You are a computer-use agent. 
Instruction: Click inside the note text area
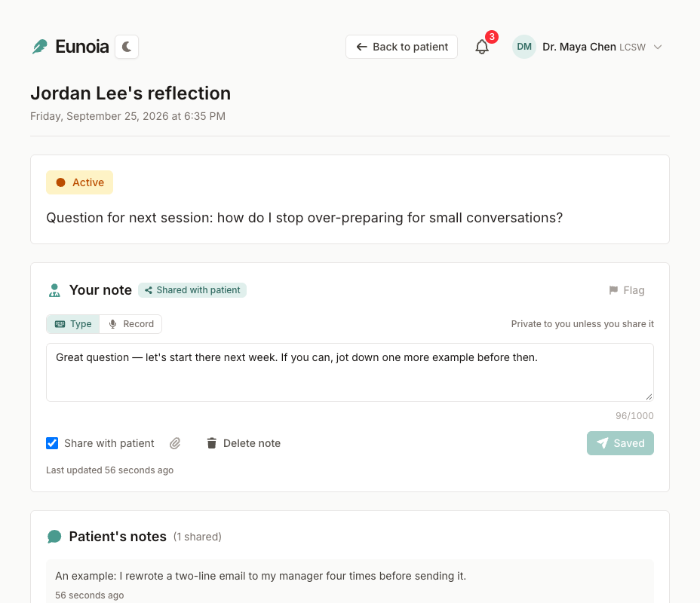[350, 372]
